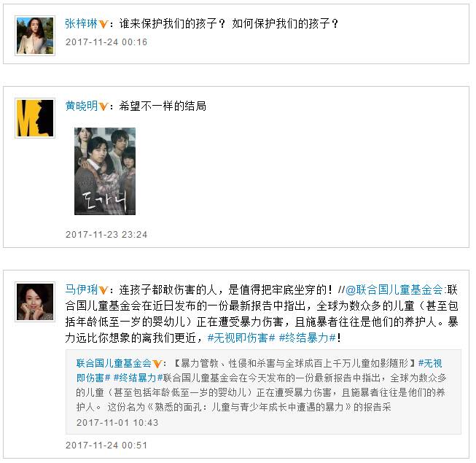This screenshot has height=463, width=476.
Task: Click 联合国儿童基金会 username in the quoted post
Action: (x=114, y=363)
